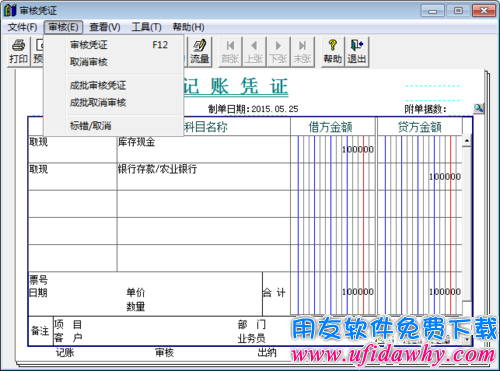Click the magnifier search icon near 附单据数
The image size is (500, 371).
(x=479, y=108)
